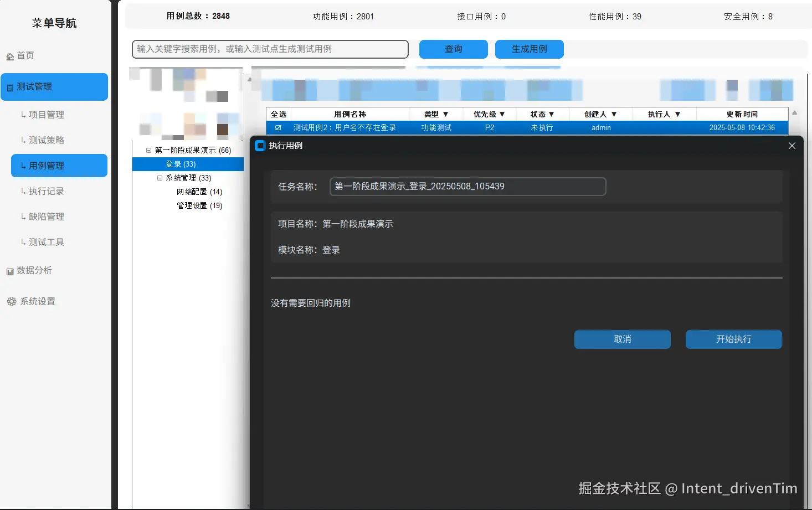Click the 测试用例2：用户名不存在登录 cell
The image size is (812, 510).
click(x=345, y=127)
